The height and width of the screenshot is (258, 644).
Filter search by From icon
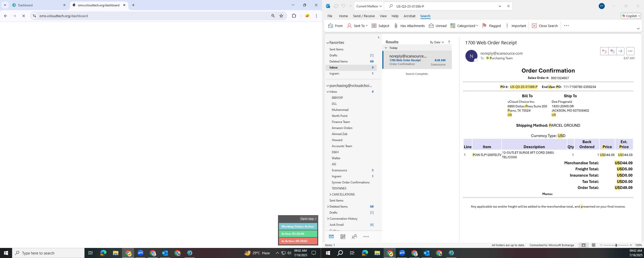(335, 26)
